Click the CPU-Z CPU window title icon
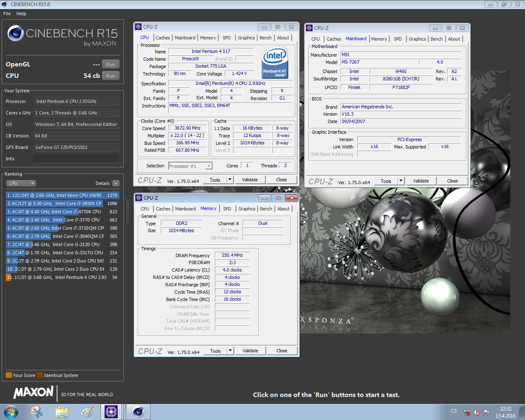The width and height of the screenshot is (525, 420). tap(139, 27)
